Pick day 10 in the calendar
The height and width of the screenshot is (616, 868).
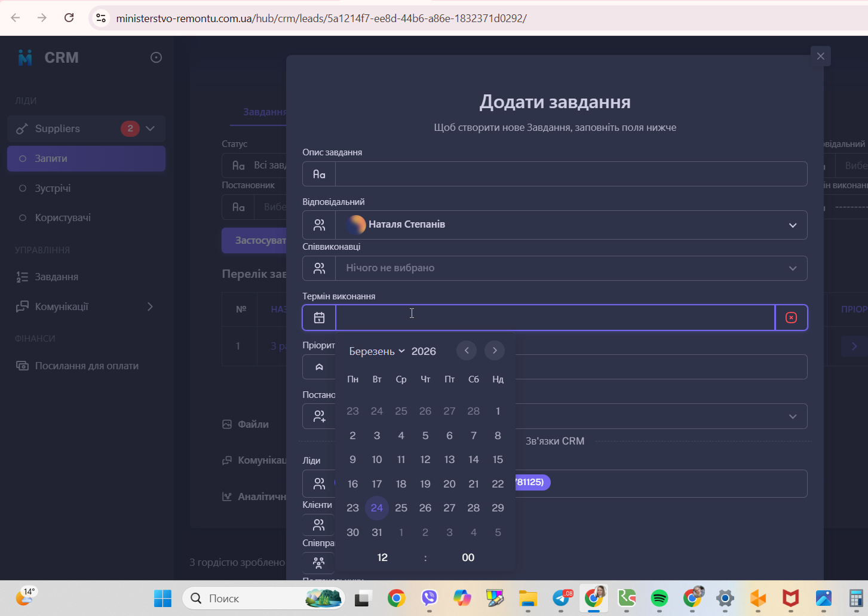coord(377,459)
